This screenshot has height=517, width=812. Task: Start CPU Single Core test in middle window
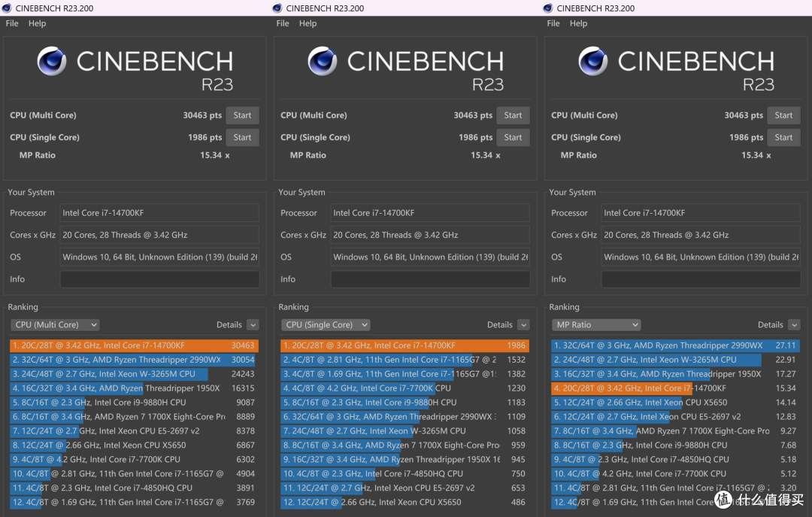click(x=513, y=138)
